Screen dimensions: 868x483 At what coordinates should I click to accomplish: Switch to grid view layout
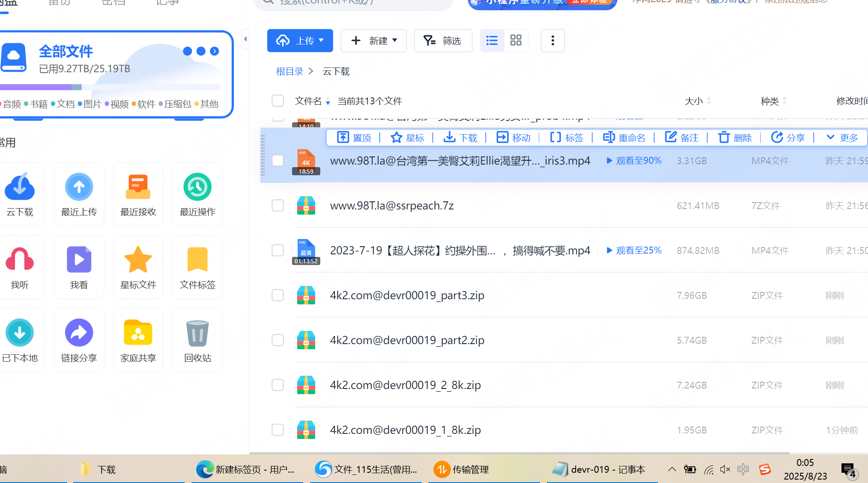tap(516, 41)
